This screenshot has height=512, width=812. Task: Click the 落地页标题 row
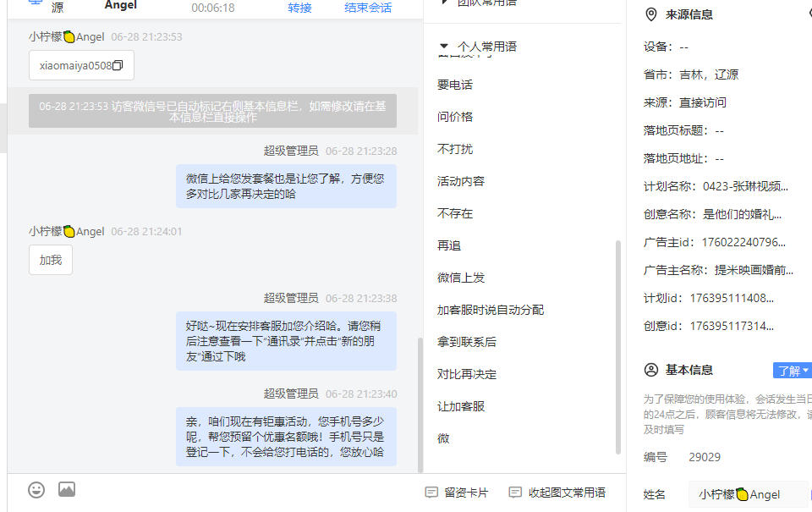point(683,130)
